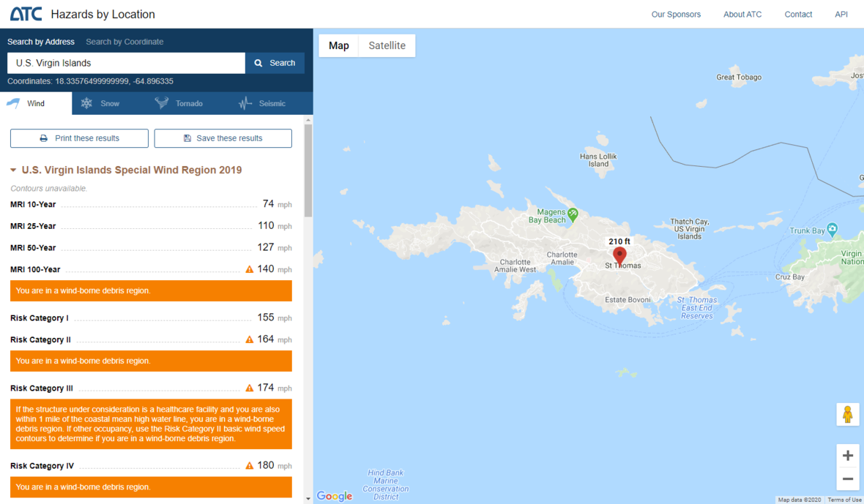Zoom out with the map minus button
Image resolution: width=864 pixels, height=504 pixels.
847,479
